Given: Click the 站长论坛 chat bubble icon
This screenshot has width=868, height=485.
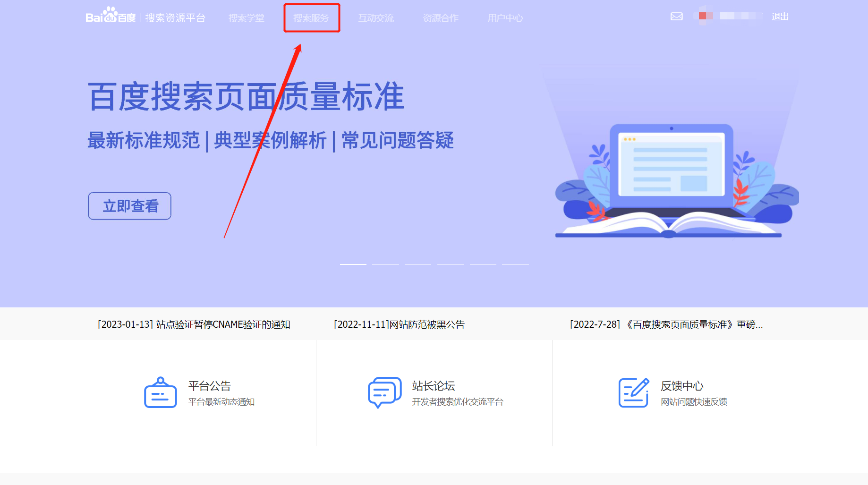Looking at the screenshot, I should pyautogui.click(x=384, y=392).
